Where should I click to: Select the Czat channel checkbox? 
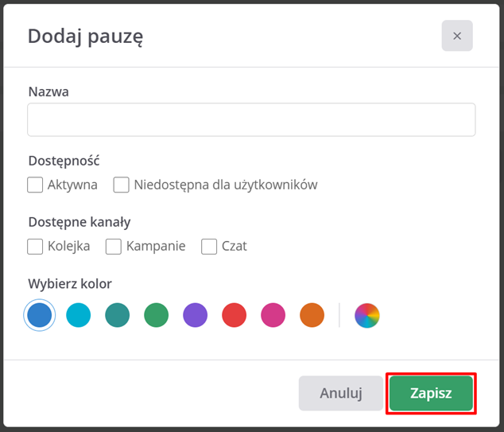pos(209,247)
